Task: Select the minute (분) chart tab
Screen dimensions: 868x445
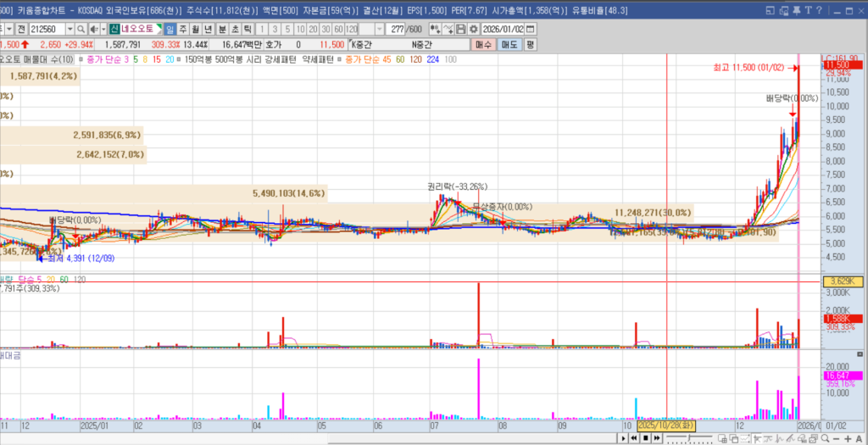Action: pos(221,28)
